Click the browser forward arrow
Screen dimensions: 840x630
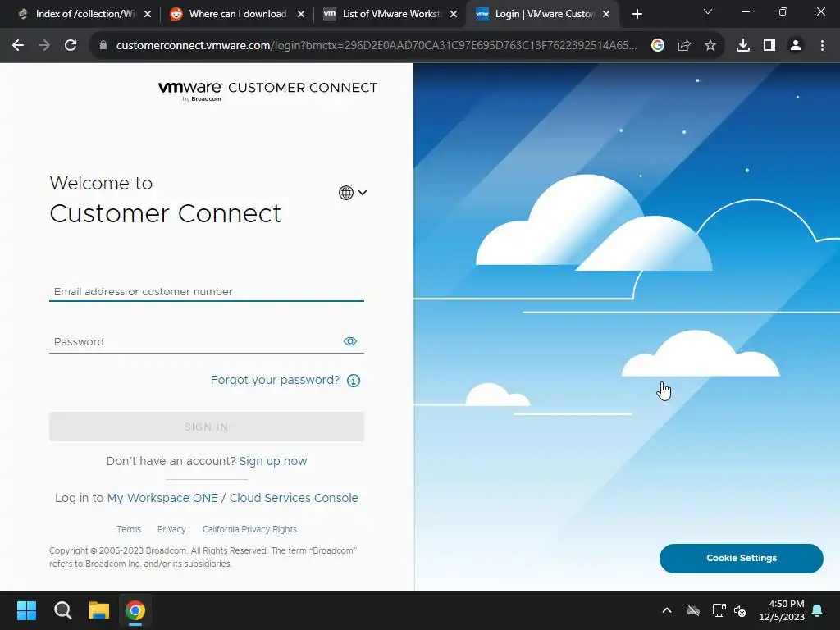pos(44,46)
